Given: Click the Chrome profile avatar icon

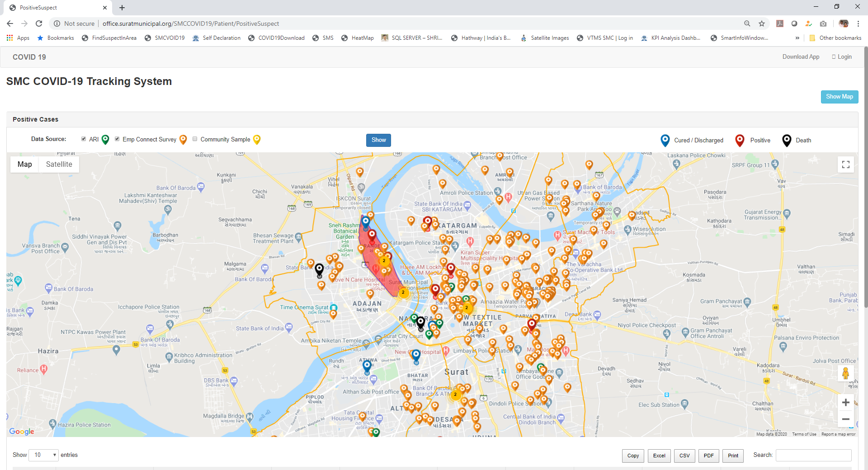Looking at the screenshot, I should pyautogui.click(x=843, y=23).
